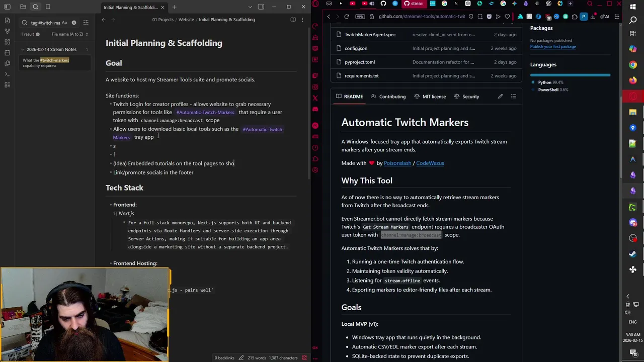Open requirements.txt file
This screenshot has height=362, width=644.
click(x=361, y=76)
